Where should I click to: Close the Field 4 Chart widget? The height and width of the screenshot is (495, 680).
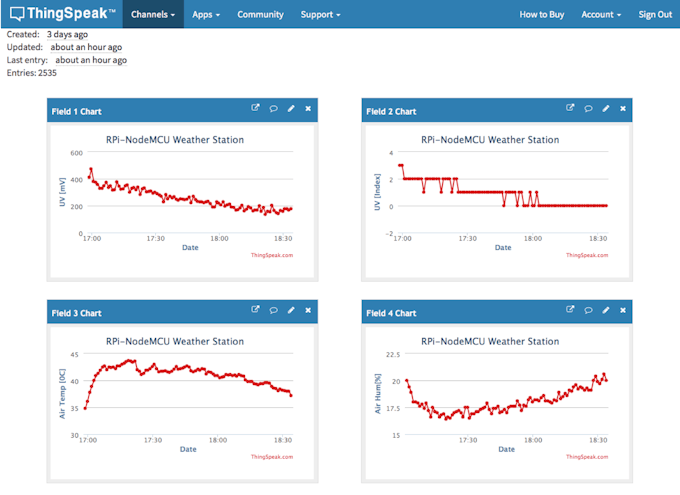coord(623,310)
